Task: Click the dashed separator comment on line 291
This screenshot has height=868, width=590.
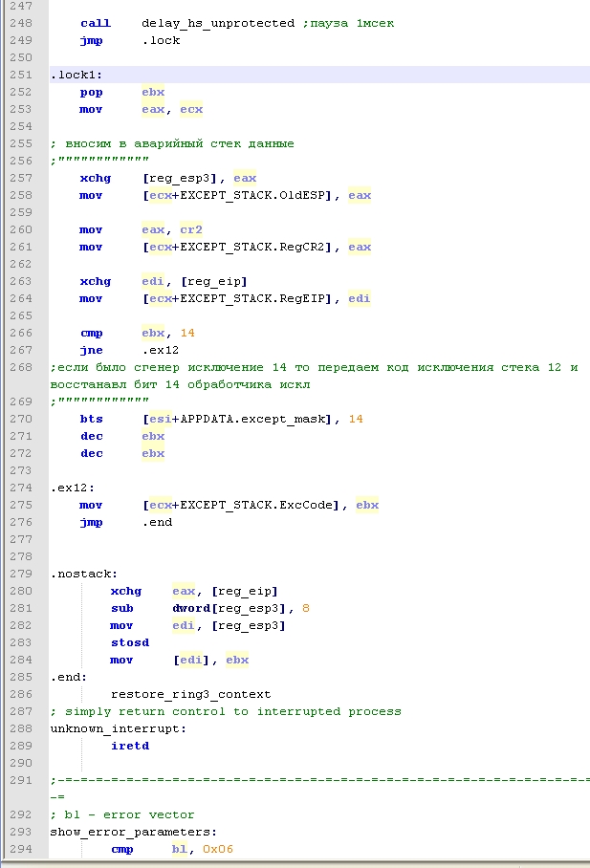Action: pos(319,789)
